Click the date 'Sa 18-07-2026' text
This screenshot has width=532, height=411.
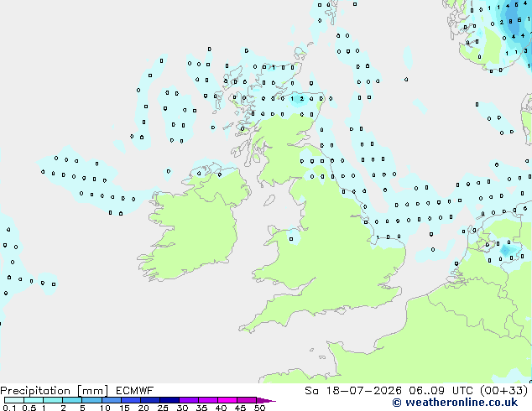[353, 391]
